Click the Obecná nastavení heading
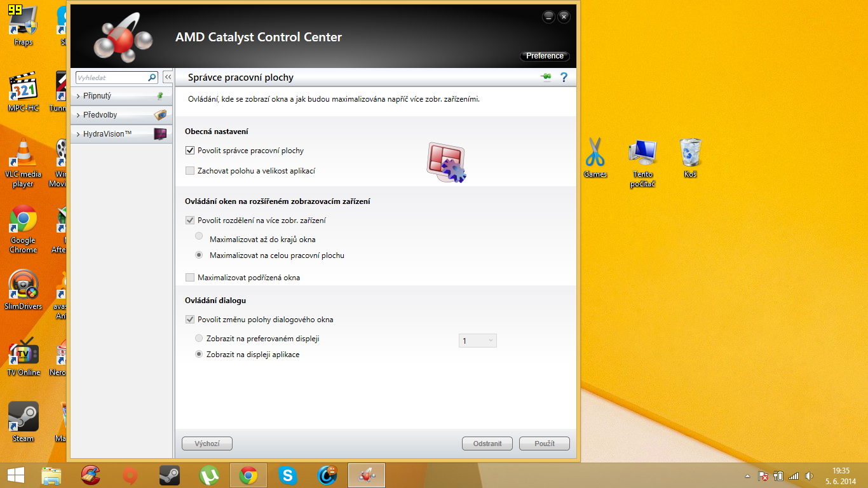Viewport: 868px width, 488px height. pos(217,131)
